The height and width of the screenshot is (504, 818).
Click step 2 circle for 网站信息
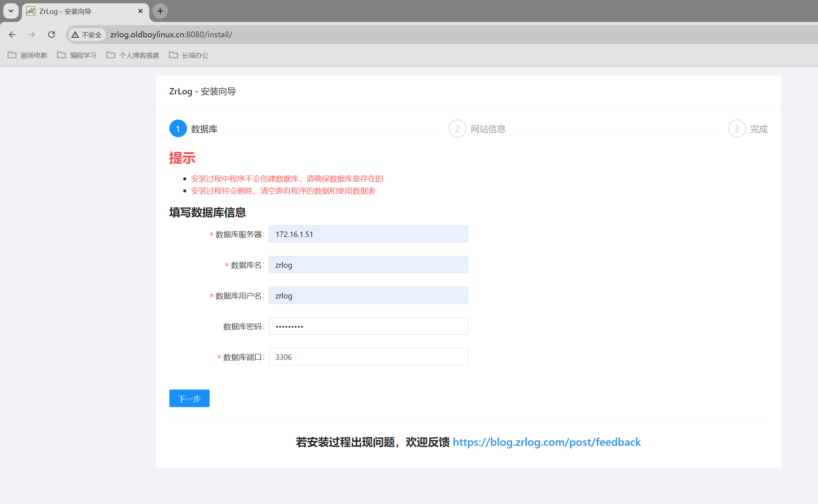[x=458, y=129]
